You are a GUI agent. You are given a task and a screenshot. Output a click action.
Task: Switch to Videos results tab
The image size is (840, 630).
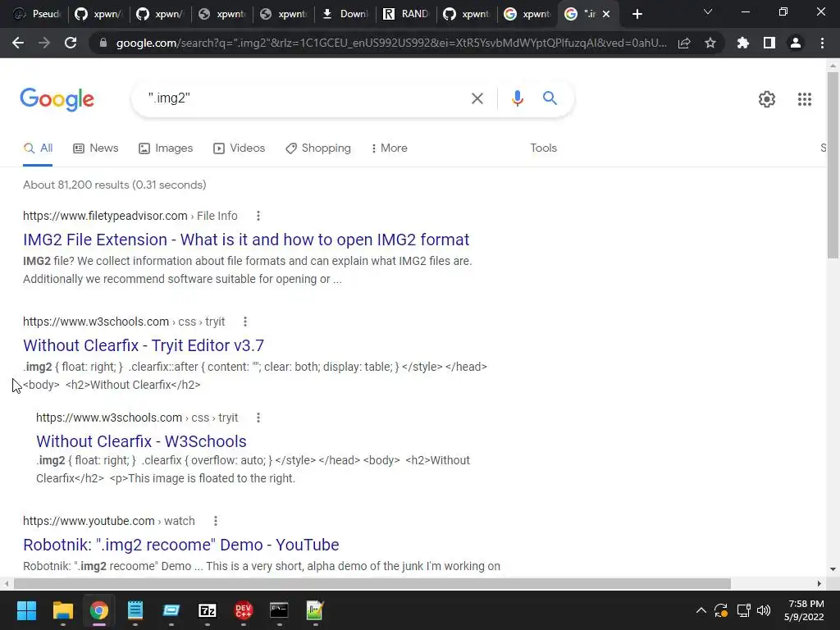(239, 148)
